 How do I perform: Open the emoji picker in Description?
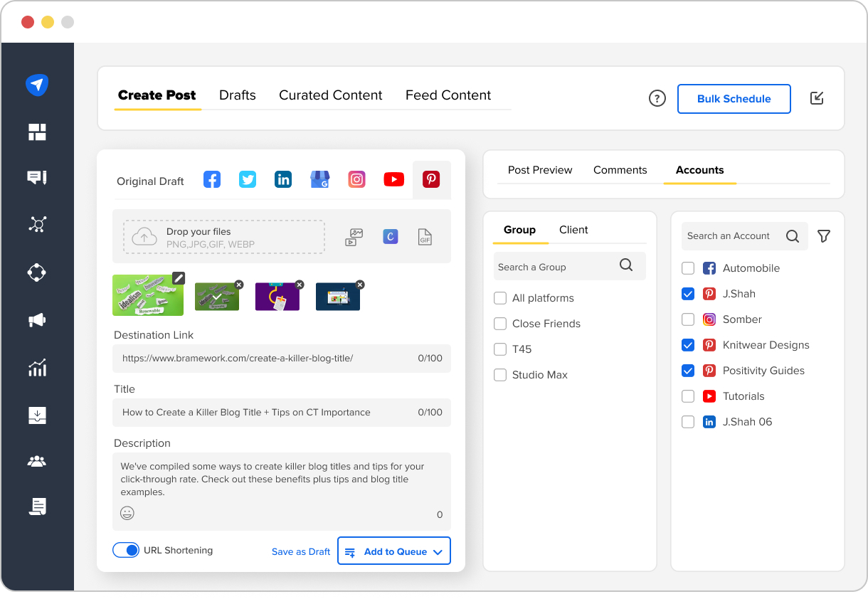127,513
